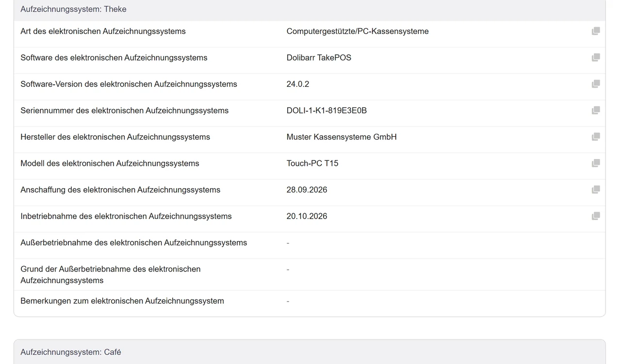Image resolution: width=621 pixels, height=364 pixels.
Task: Click label 'Seriennummer des elektronischen Aufzeichnungssystems'
Action: tap(124, 111)
